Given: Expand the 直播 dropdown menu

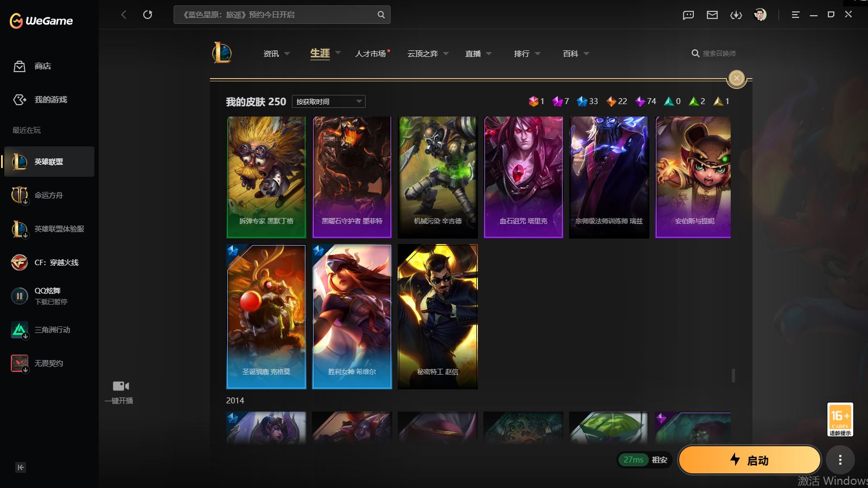Looking at the screenshot, I should click(x=489, y=54).
